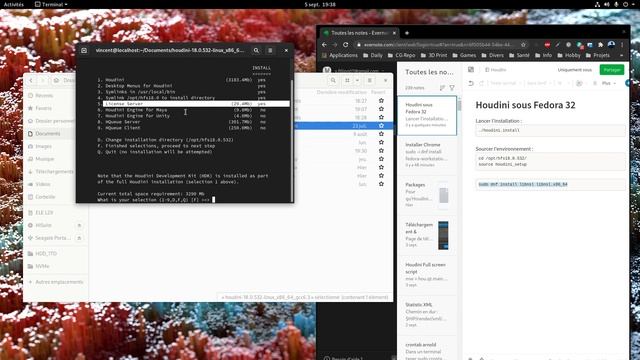Open the Installer Chrome note
The height and width of the screenshot is (360, 640).
point(427,155)
